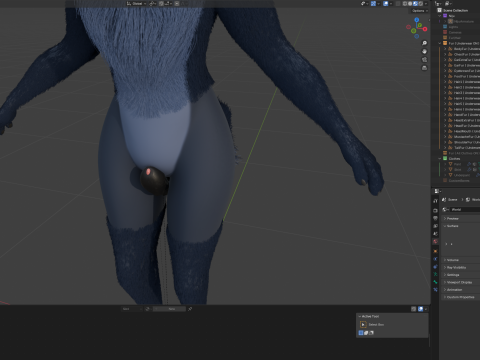The image size is (480, 360).
Task: Toggle proportional editing in the viewport header
Action: 177,4
